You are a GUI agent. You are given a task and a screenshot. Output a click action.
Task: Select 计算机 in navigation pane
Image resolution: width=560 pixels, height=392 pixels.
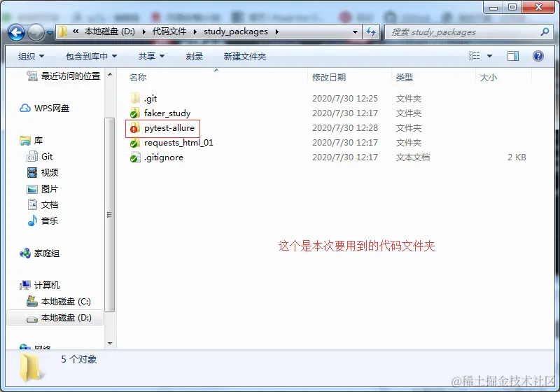[47, 285]
